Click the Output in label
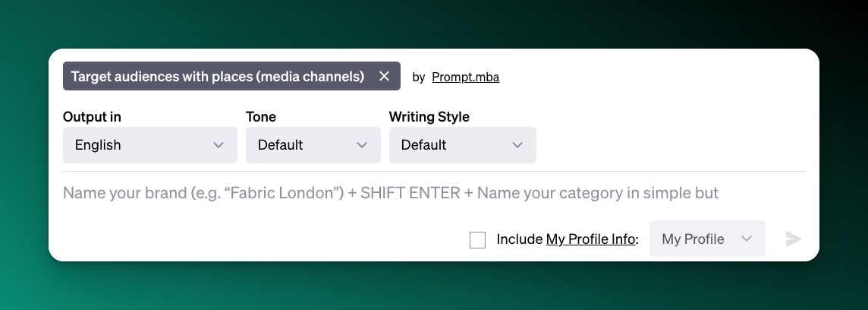 92,117
